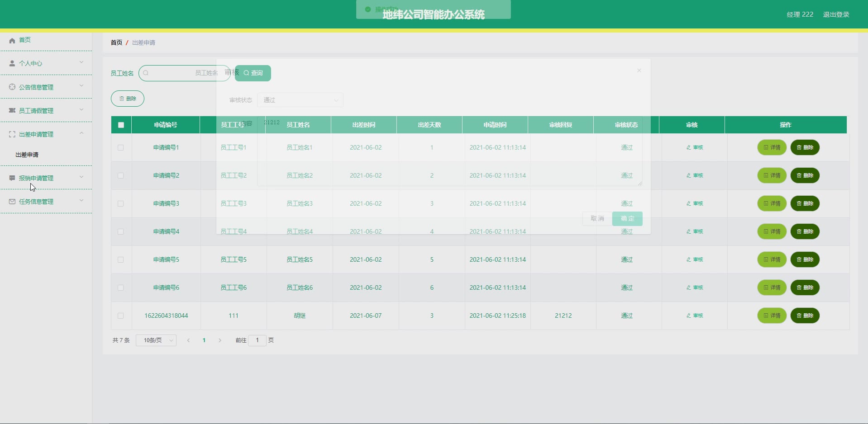This screenshot has height=424, width=868.
Task: Delete the 申请编号4 row with 删除
Action: pos(805,231)
